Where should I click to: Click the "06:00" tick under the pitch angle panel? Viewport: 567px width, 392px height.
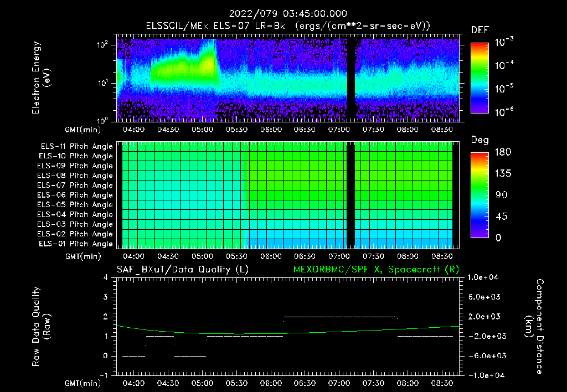tap(271, 256)
